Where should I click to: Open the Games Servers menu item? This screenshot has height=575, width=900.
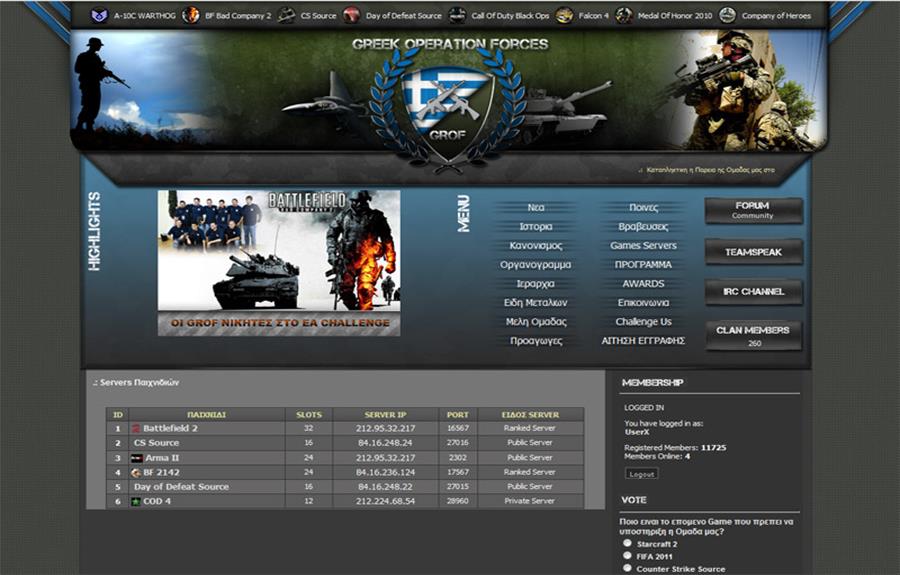643,246
